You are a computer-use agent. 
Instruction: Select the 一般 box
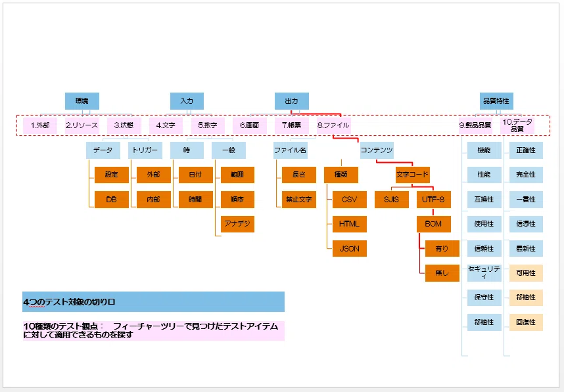coord(229,150)
